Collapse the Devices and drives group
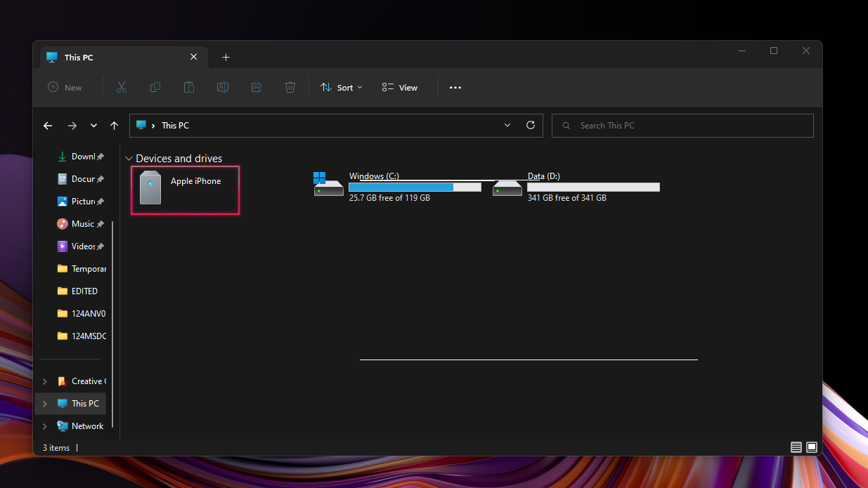This screenshot has height=488, width=868. coord(129,159)
